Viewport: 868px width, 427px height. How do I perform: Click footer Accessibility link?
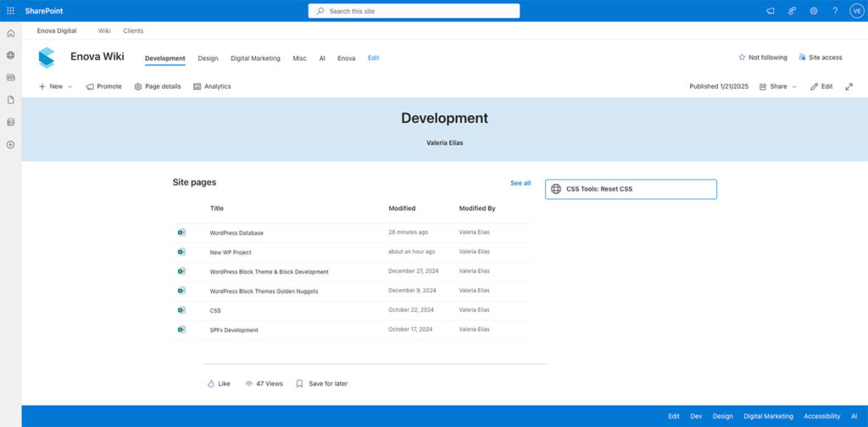[822, 417]
